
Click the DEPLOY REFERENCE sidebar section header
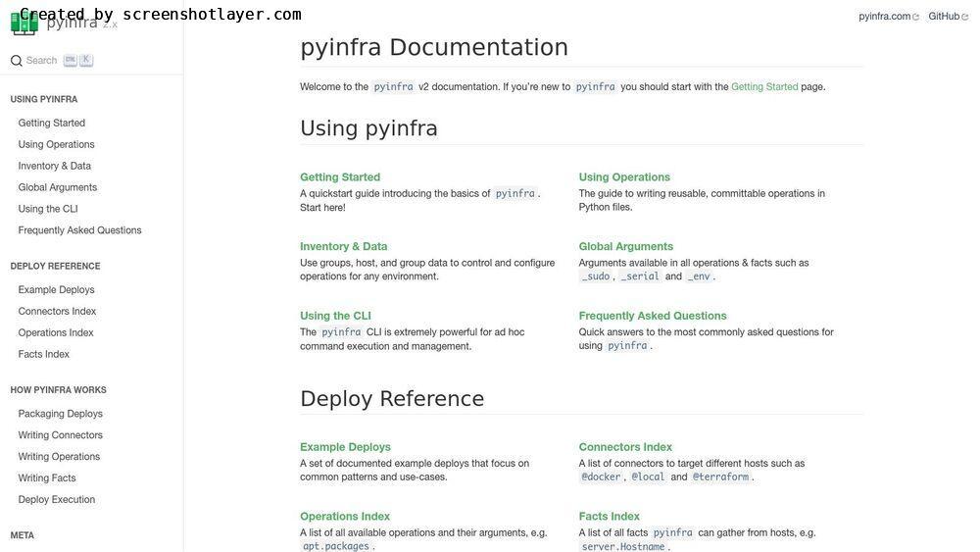click(55, 267)
